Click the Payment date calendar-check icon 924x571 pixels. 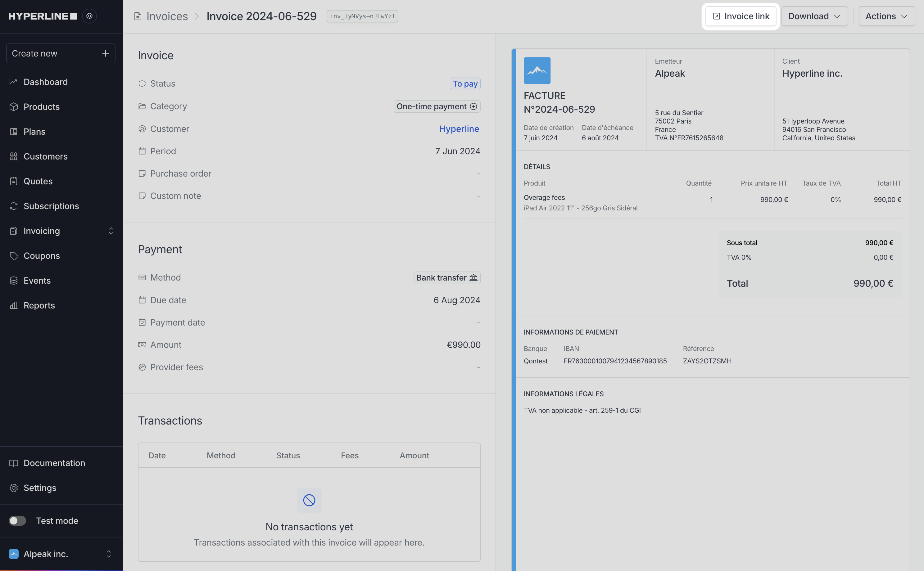click(142, 322)
